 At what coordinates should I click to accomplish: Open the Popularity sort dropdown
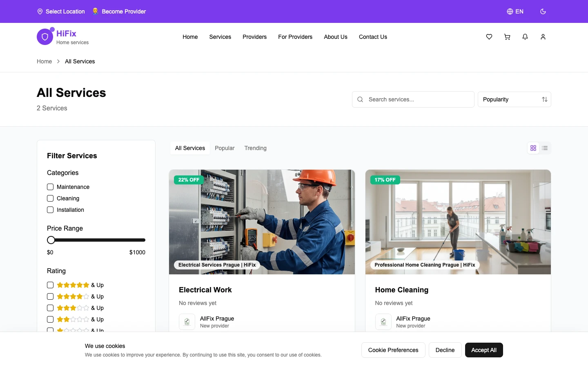coord(514,99)
